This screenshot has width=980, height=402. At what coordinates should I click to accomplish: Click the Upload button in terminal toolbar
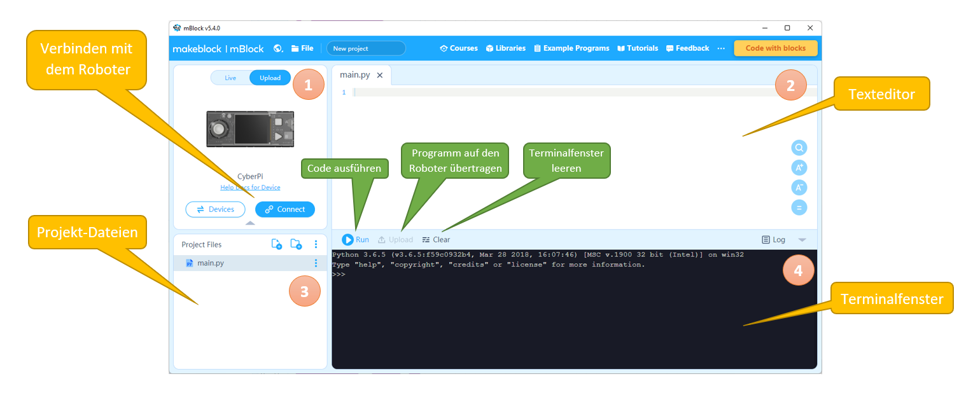(395, 240)
